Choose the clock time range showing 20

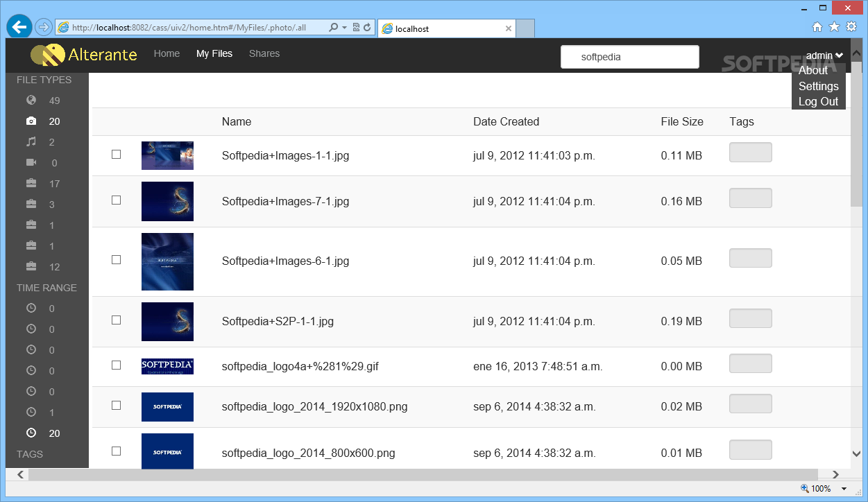click(x=31, y=433)
